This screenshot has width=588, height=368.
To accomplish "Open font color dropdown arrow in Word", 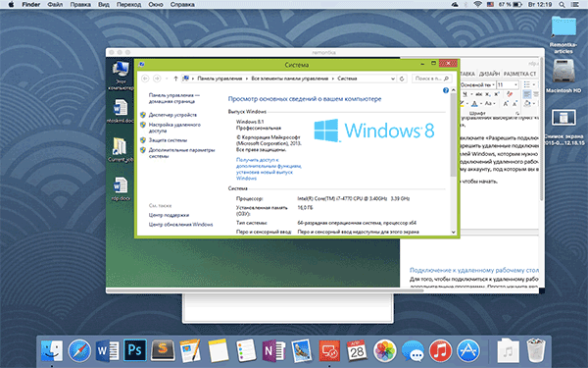I will click(x=481, y=104).
